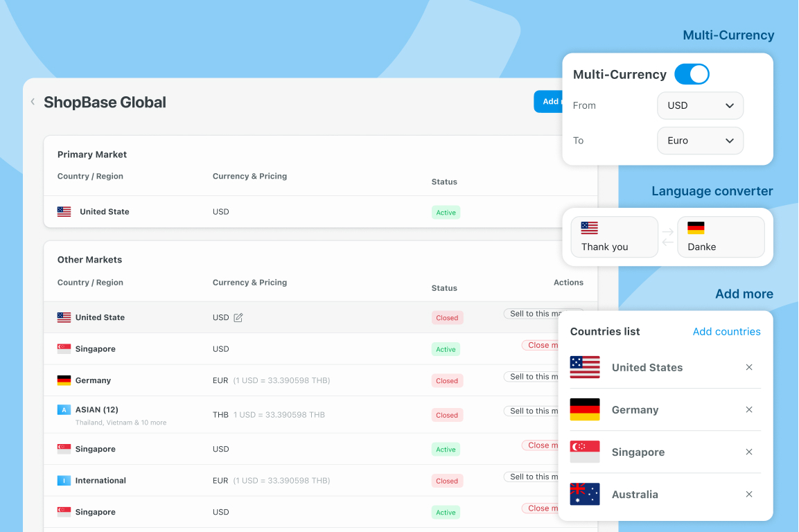Remove Singapore from Countries list
This screenshot has width=799, height=532.
coord(748,452)
